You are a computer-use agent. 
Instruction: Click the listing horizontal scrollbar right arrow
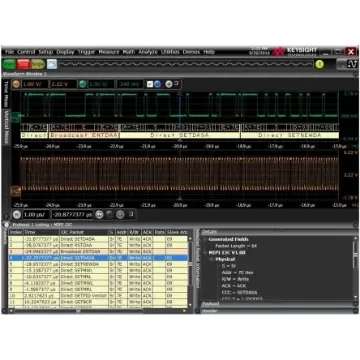click(185, 311)
